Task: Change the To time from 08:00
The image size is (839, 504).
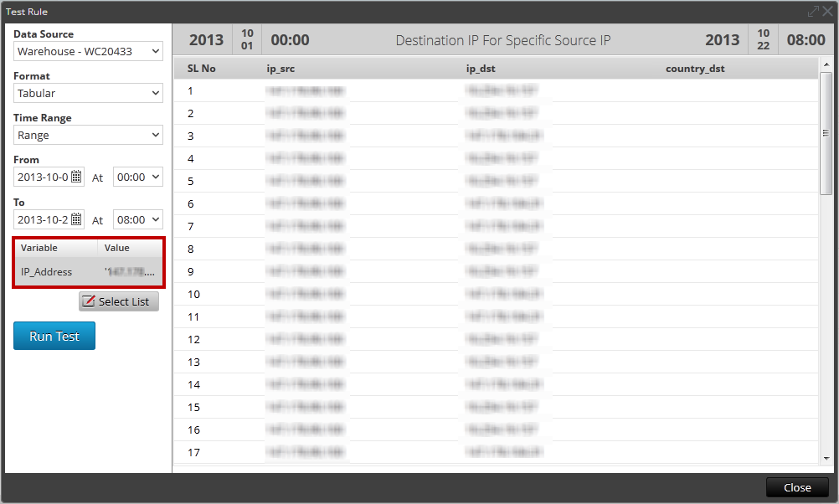Action: point(137,219)
